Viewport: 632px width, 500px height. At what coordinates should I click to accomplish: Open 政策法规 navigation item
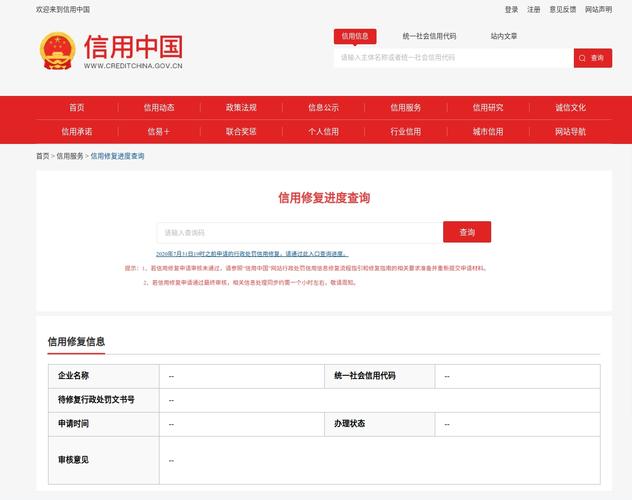[241, 108]
